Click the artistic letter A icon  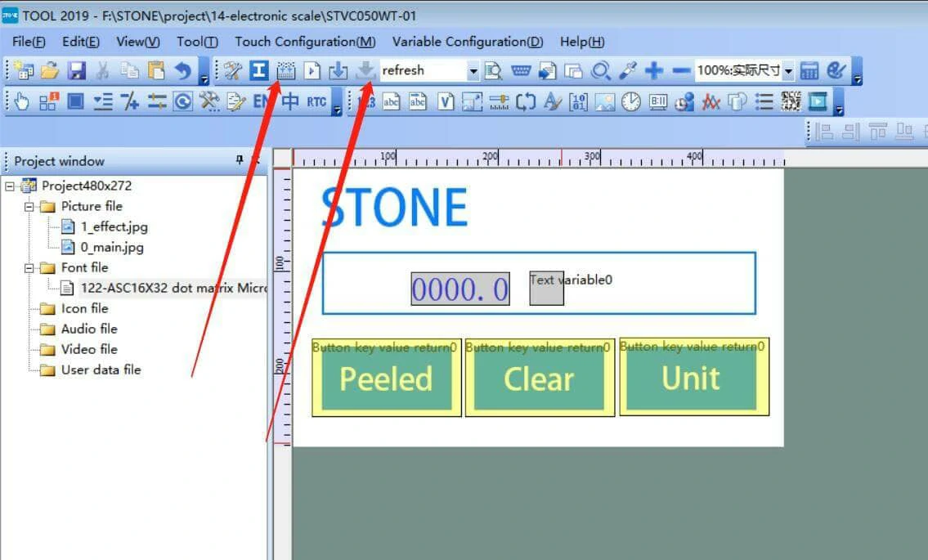point(552,102)
